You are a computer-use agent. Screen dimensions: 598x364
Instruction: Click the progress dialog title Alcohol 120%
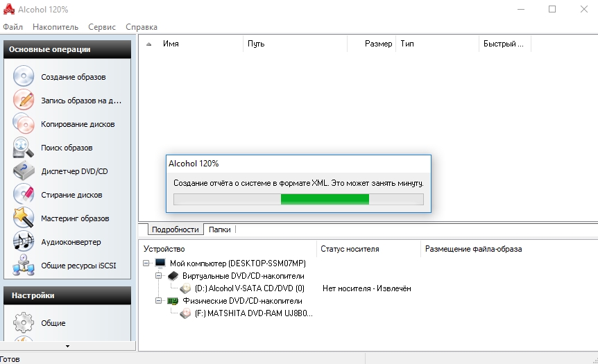pos(194,164)
